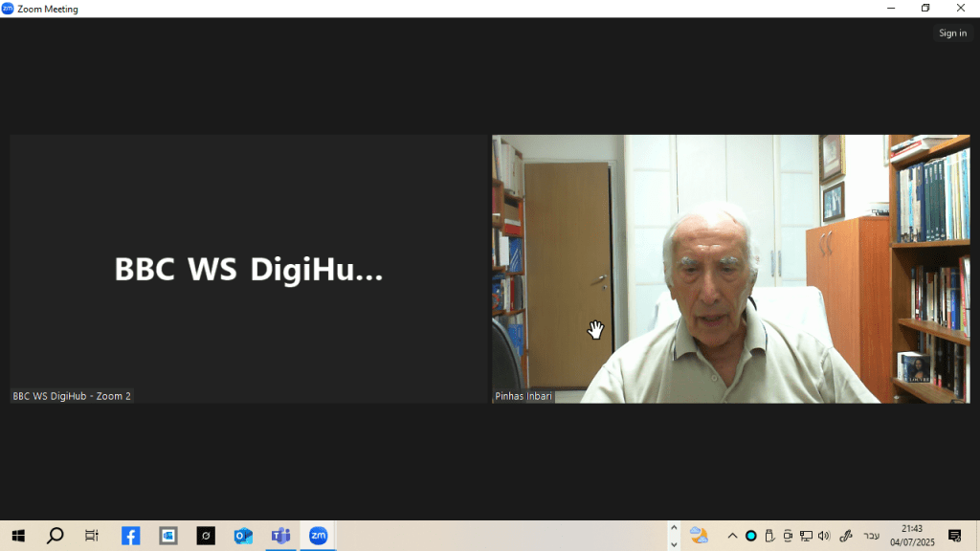Click the Zoom icon in the taskbar

click(318, 536)
